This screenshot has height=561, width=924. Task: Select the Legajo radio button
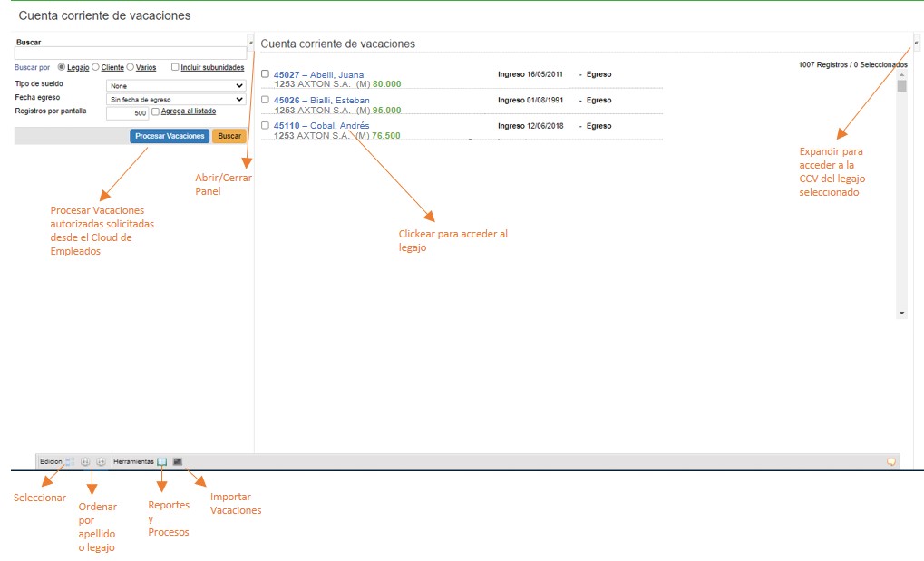[x=62, y=67]
